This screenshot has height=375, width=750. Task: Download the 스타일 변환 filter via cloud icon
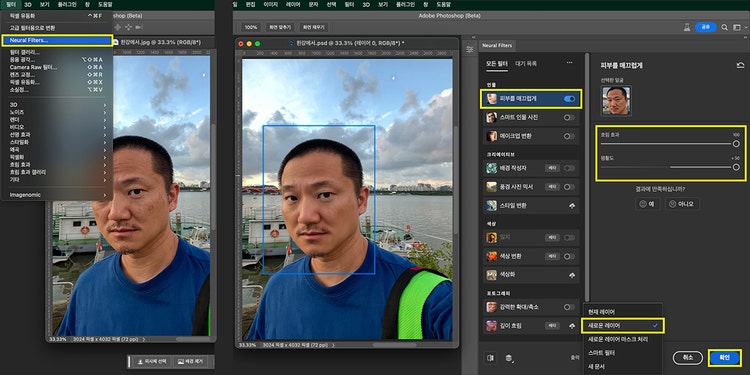click(x=572, y=206)
